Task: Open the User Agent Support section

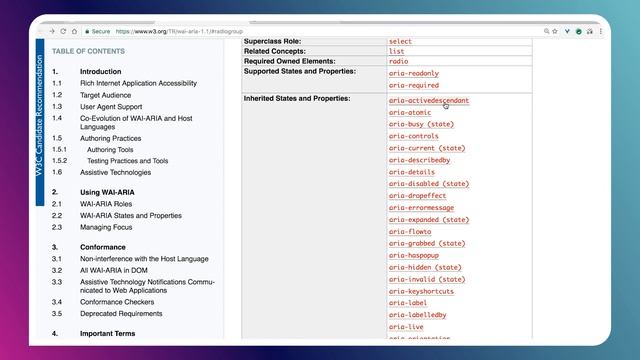Action: [111, 107]
